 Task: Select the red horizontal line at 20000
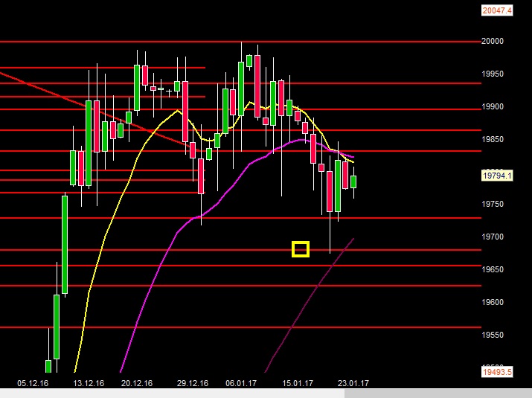click(x=240, y=42)
